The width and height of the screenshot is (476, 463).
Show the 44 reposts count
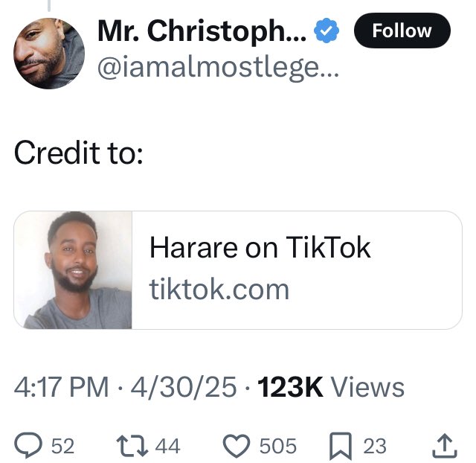168,446
